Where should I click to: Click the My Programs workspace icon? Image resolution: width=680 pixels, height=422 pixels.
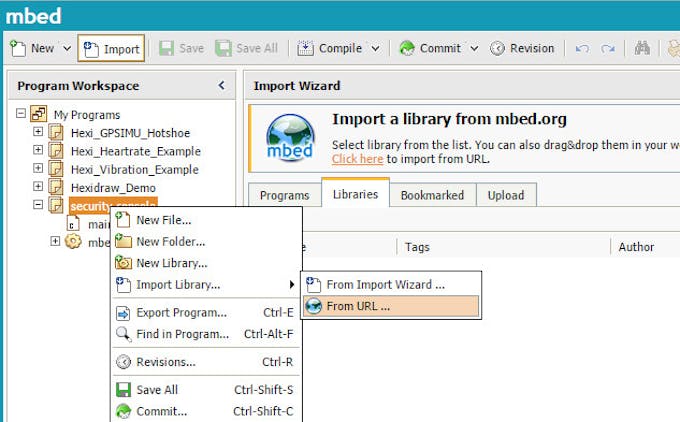click(39, 114)
